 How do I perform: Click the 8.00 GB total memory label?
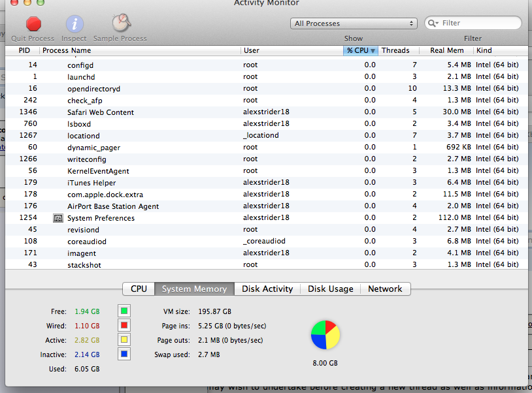pyautogui.click(x=325, y=363)
